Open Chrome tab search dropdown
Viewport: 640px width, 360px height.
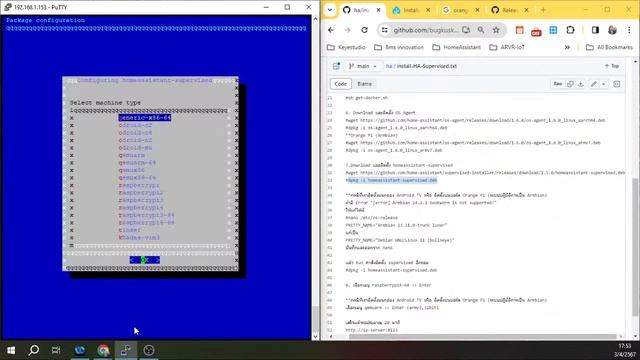(x=330, y=10)
